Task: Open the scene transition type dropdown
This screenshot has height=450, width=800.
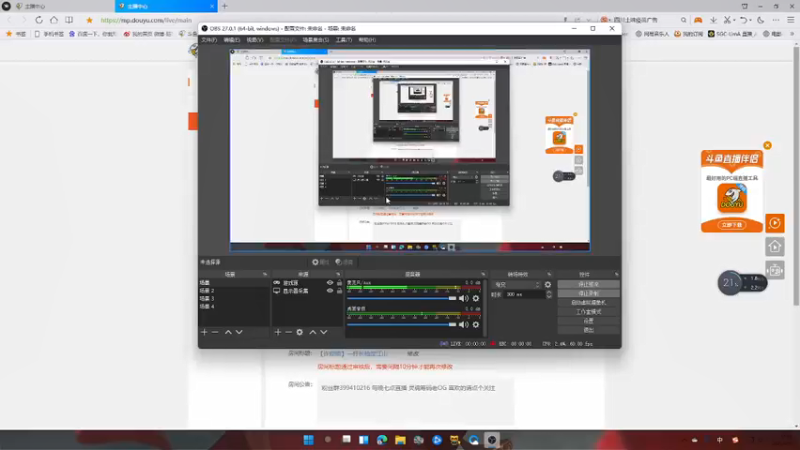Action: click(516, 285)
